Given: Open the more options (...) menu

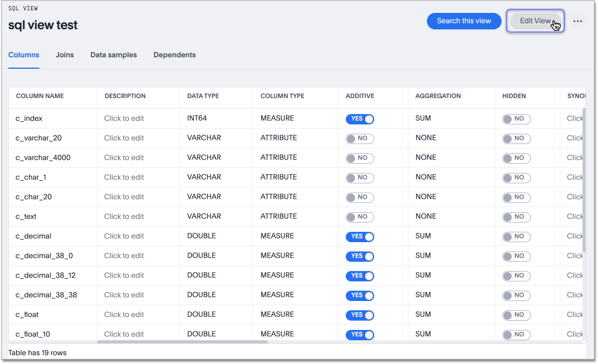Looking at the screenshot, I should pyautogui.click(x=578, y=21).
